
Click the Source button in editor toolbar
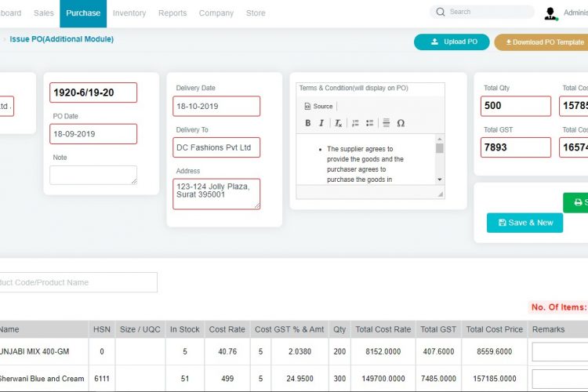pyautogui.click(x=319, y=106)
